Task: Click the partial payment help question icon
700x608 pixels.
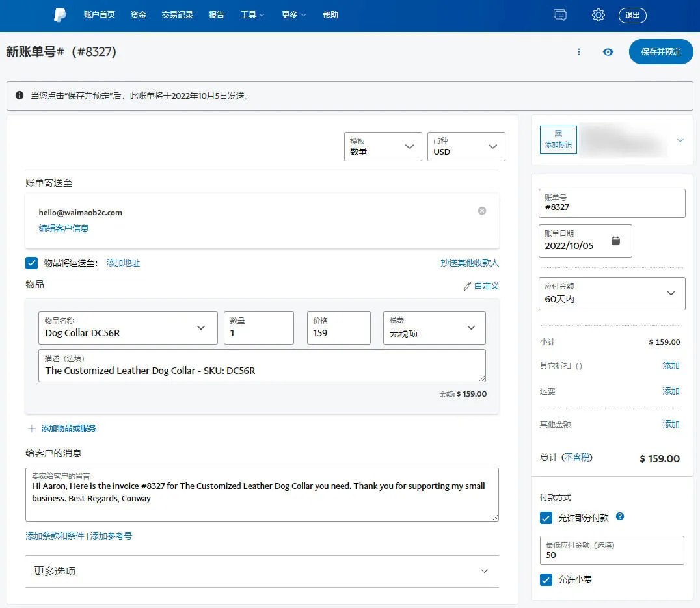Action: pyautogui.click(x=620, y=516)
